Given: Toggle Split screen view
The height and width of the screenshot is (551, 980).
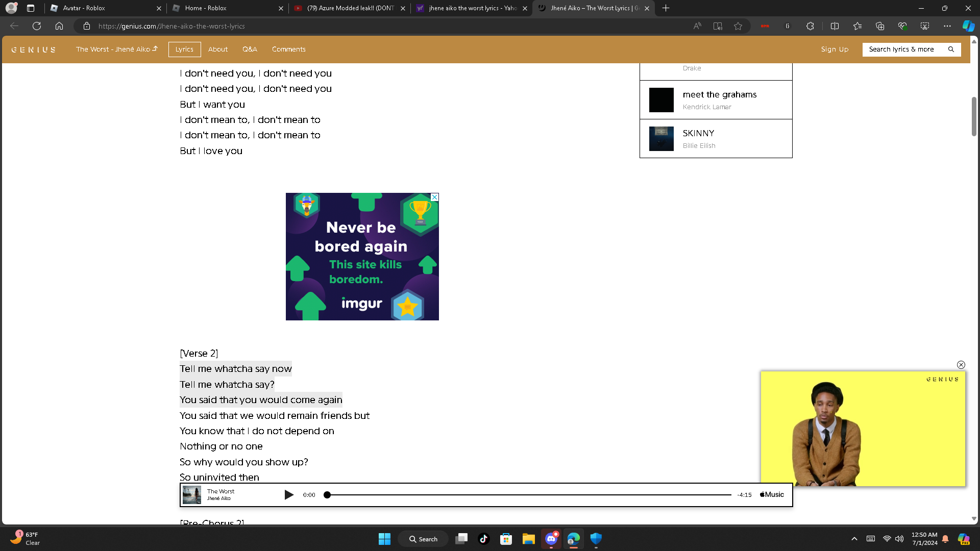Looking at the screenshot, I should (x=835, y=26).
